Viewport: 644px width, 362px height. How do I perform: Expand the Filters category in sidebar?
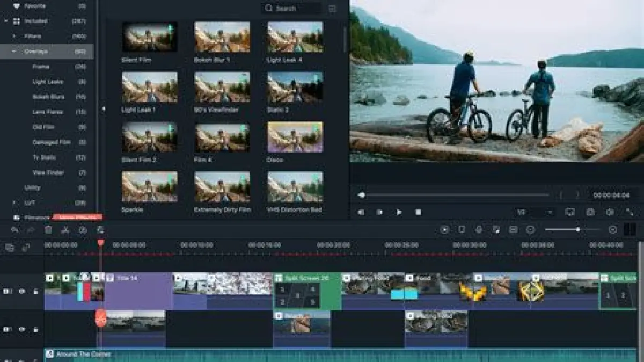[14, 37]
